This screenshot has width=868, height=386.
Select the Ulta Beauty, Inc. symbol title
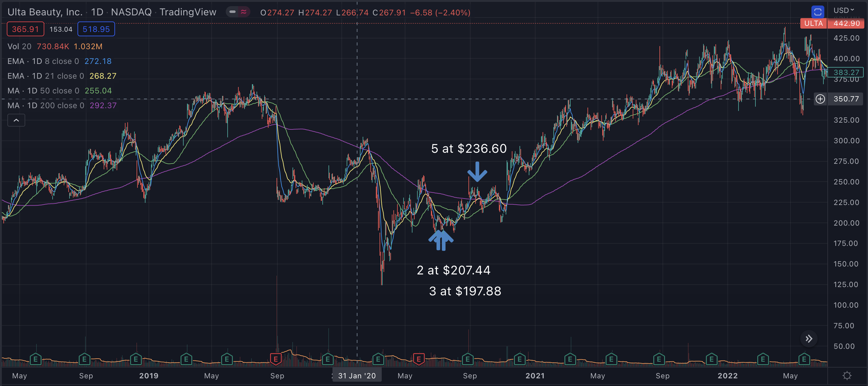tap(45, 12)
